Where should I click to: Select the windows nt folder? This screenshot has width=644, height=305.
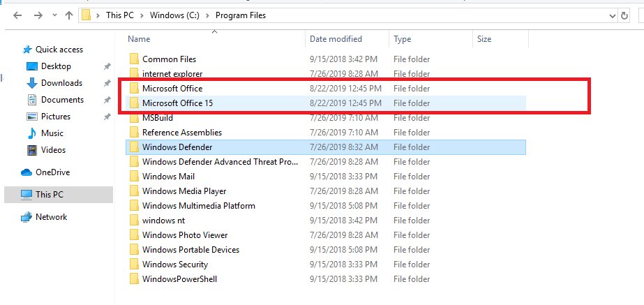pyautogui.click(x=326, y=221)
